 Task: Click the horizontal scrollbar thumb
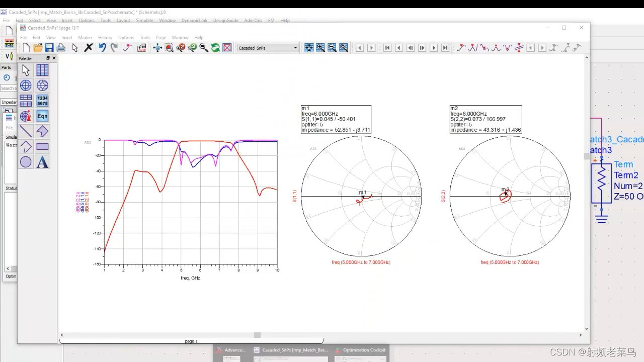click(x=257, y=335)
